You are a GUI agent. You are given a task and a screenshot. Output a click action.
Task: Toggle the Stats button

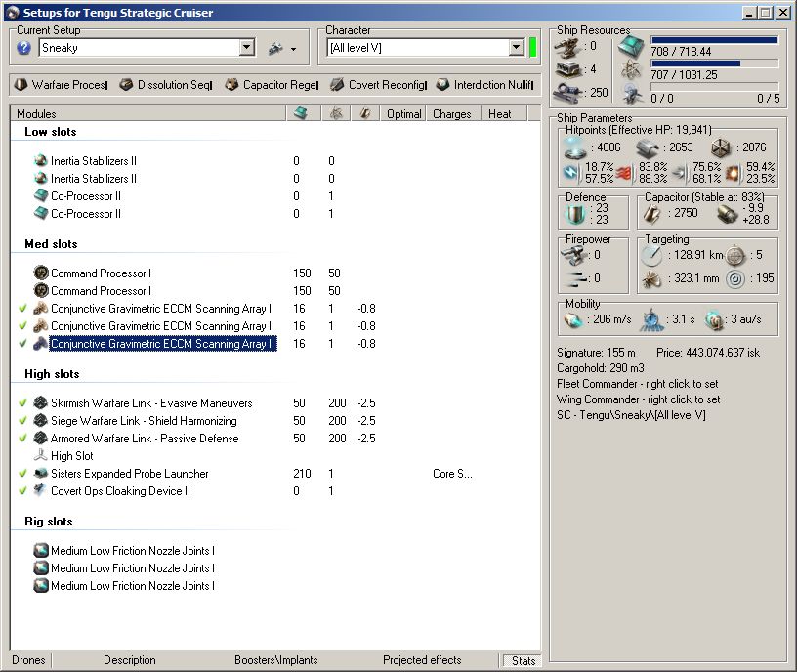click(521, 661)
